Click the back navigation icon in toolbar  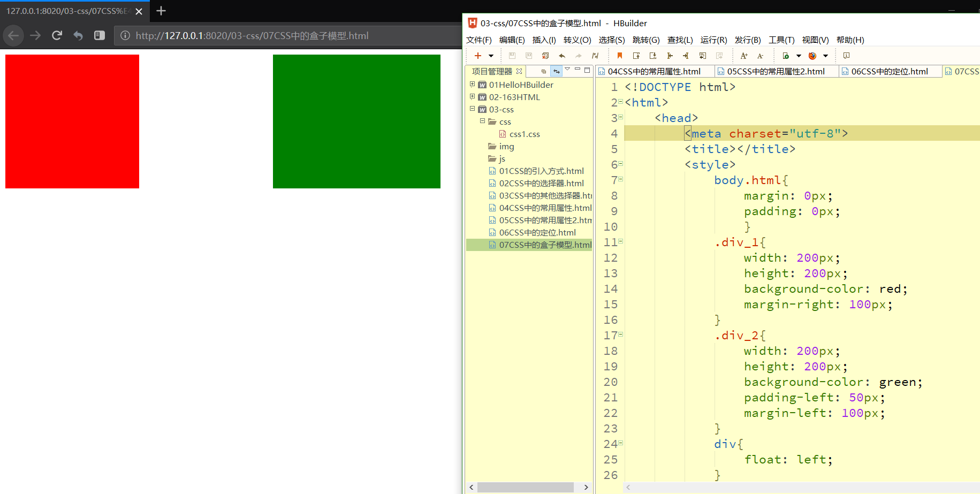(x=703, y=56)
